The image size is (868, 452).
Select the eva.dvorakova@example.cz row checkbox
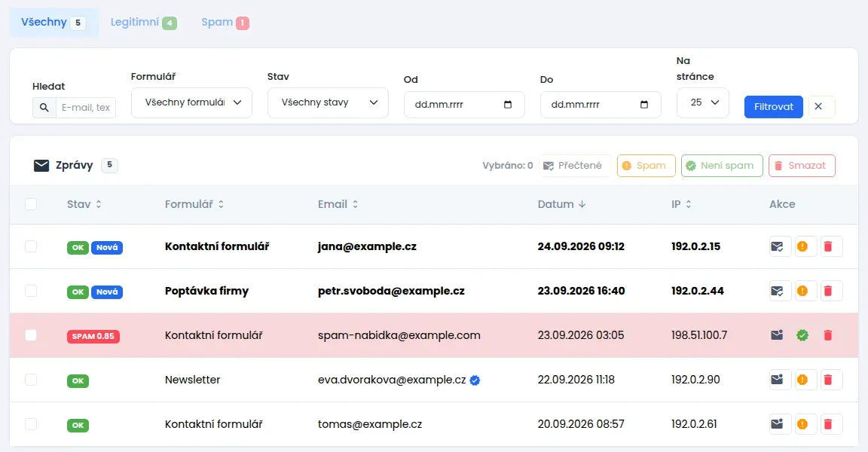pyautogui.click(x=31, y=380)
